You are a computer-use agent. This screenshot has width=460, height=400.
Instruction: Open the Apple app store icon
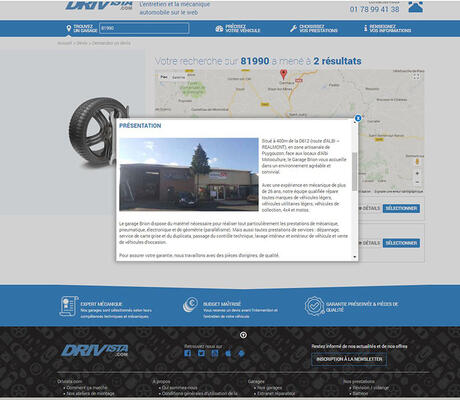coord(228,353)
